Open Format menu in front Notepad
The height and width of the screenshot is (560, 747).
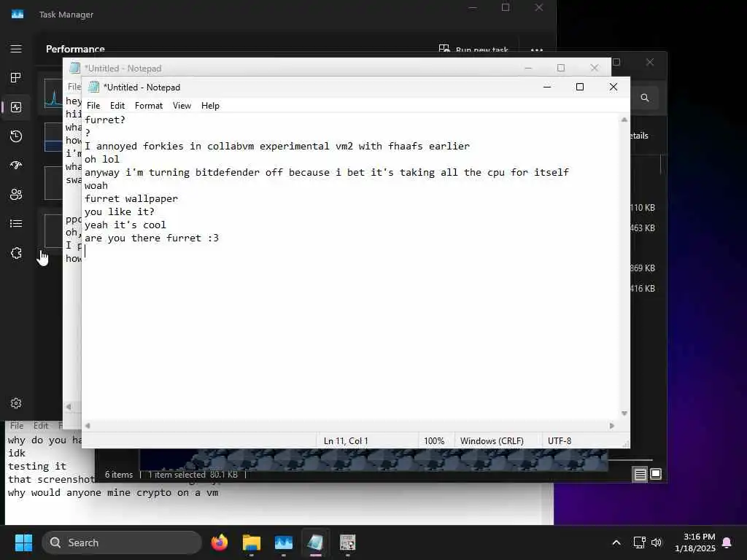coord(149,106)
